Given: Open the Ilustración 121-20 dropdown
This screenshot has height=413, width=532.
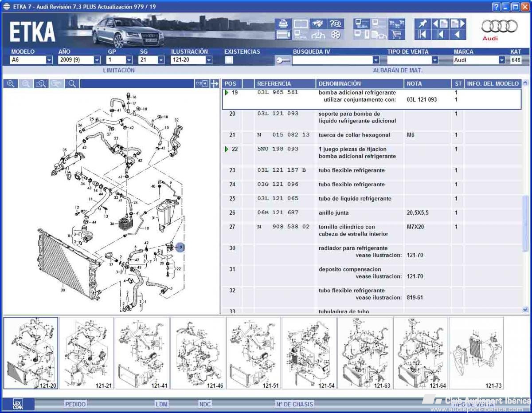Looking at the screenshot, I should point(208,60).
